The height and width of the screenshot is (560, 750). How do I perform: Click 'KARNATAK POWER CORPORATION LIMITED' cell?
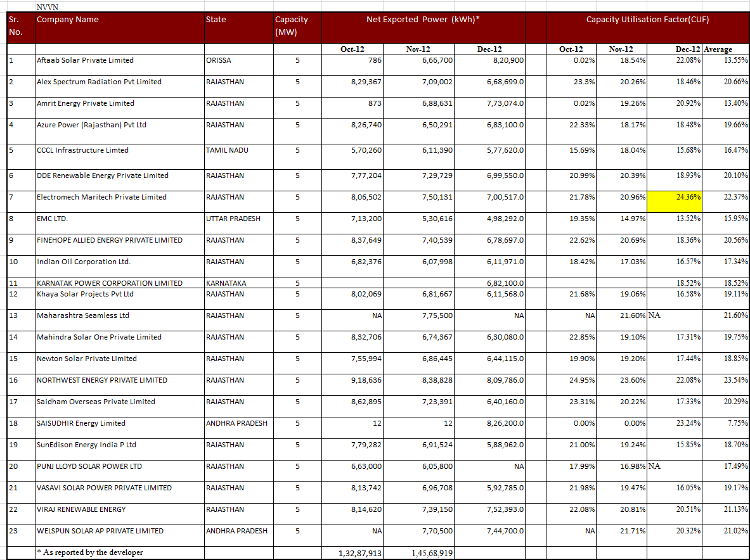click(120, 283)
